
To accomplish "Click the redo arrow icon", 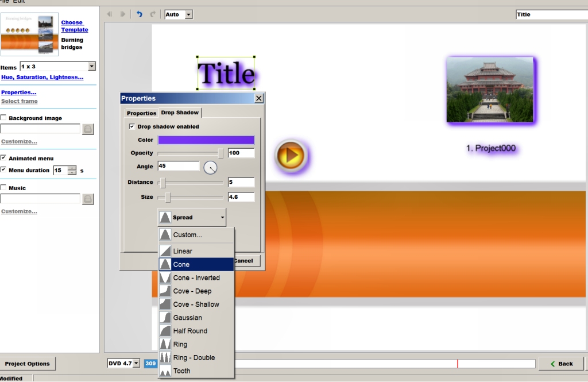I will pos(153,14).
